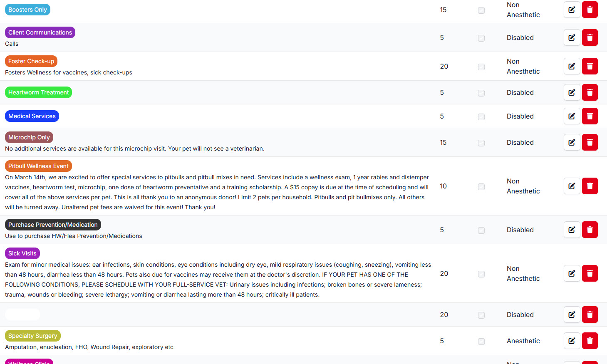Viewport: 607px width, 364px height.
Task: Delete the Sick Visits entry
Action: [590, 273]
